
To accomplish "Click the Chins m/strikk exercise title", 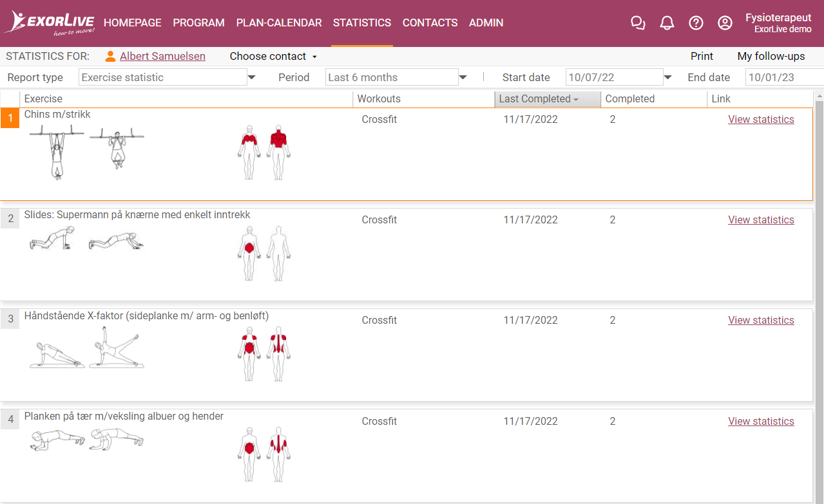I will [57, 115].
